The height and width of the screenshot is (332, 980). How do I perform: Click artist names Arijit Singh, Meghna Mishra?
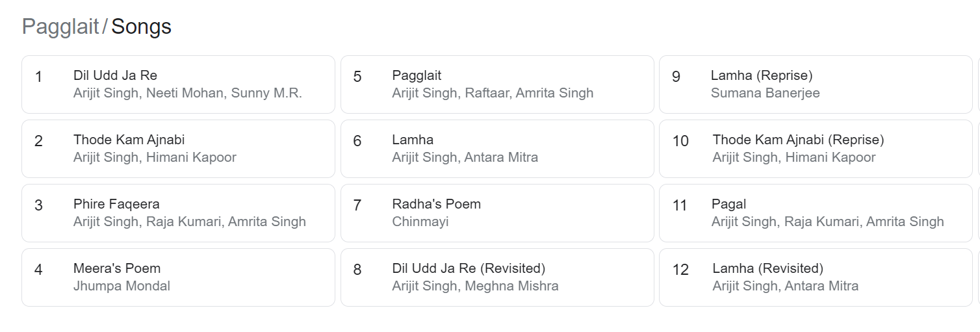(475, 286)
